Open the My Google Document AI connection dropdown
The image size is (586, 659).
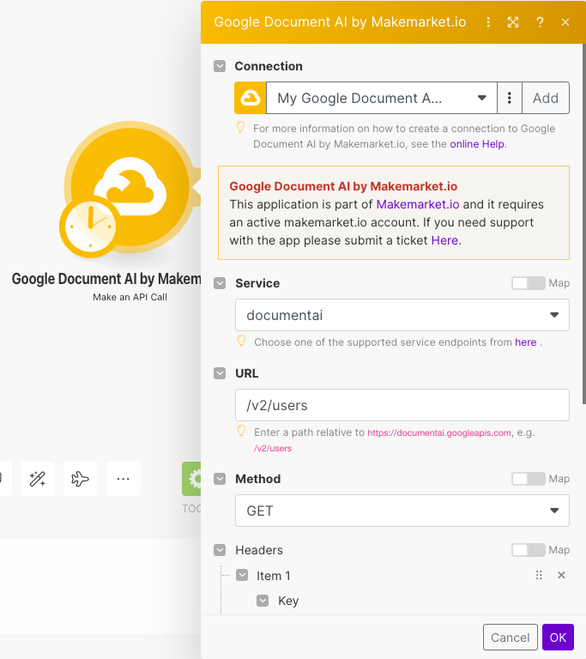point(382,98)
